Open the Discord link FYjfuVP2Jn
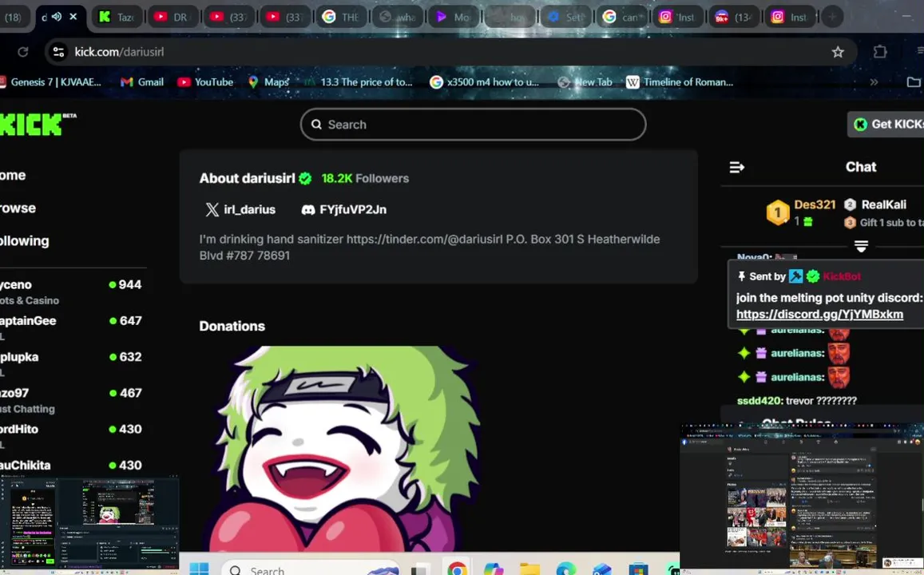The height and width of the screenshot is (575, 924). (x=343, y=210)
